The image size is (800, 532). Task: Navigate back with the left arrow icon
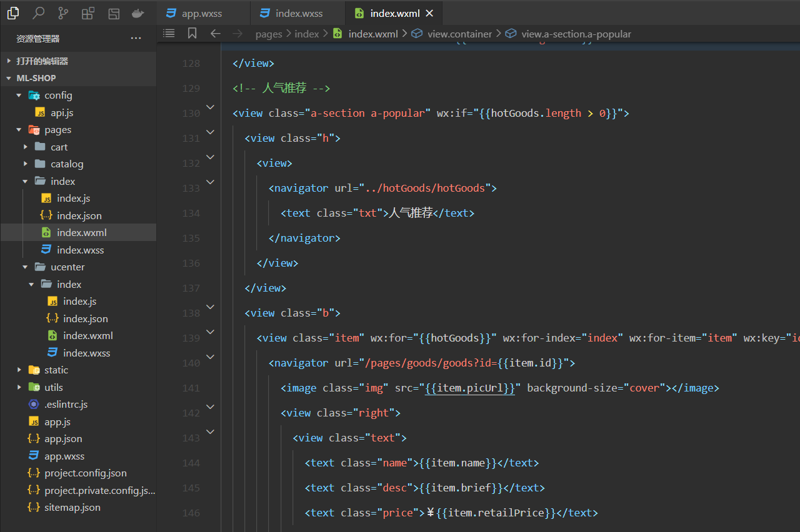(x=215, y=33)
